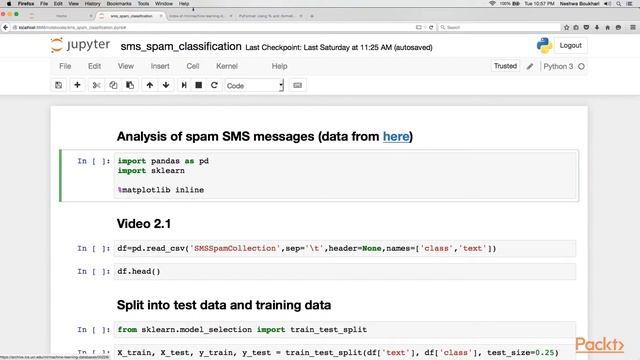Move selected cell down arrow

(x=166, y=85)
